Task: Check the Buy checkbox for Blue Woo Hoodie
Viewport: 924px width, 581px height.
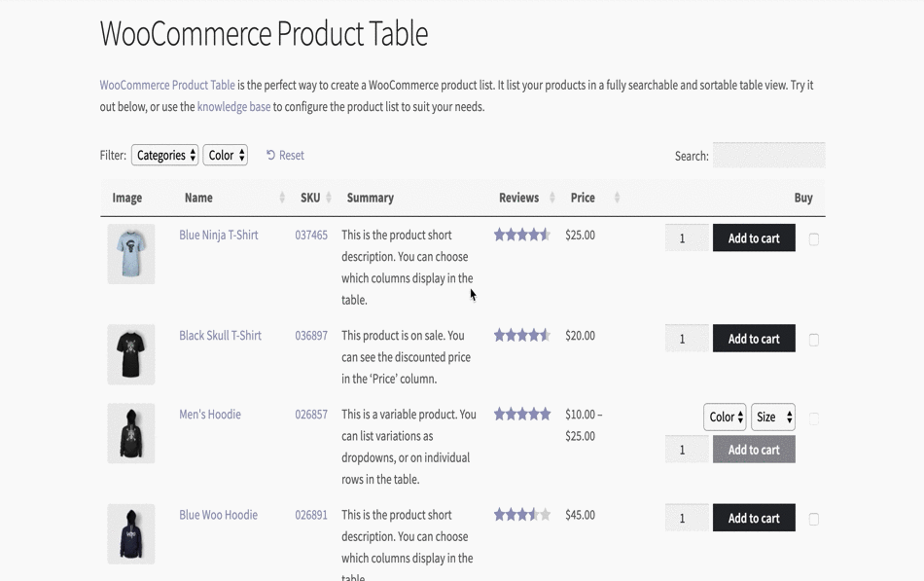Action: 814,517
